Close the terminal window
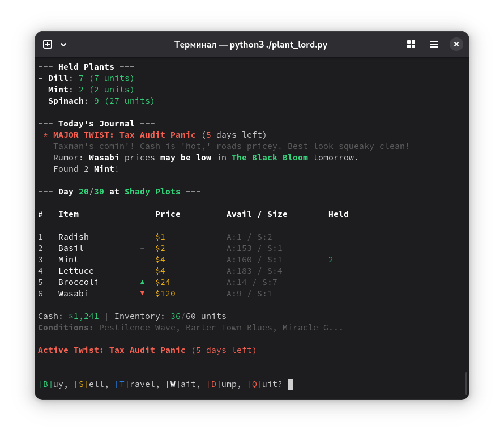 [x=456, y=44]
